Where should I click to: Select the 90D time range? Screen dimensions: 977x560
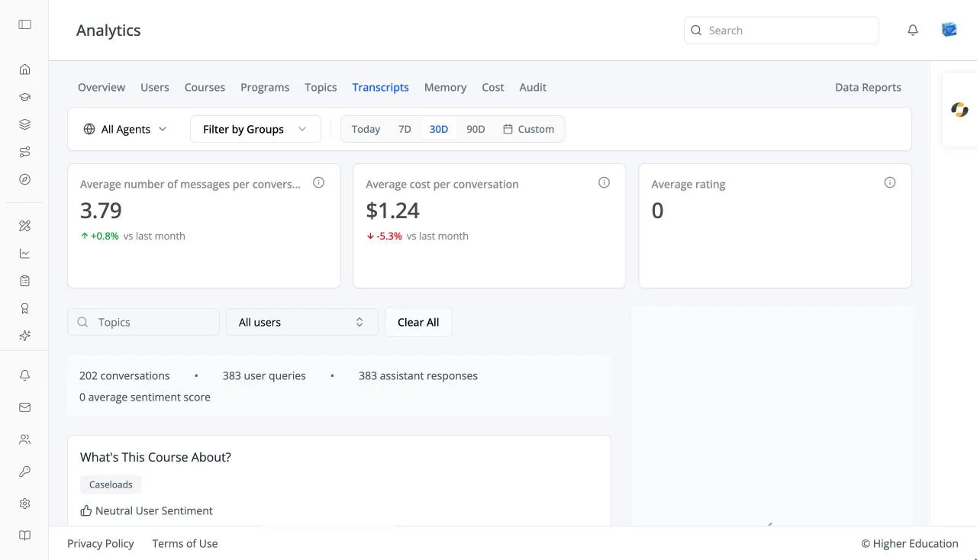[476, 129]
